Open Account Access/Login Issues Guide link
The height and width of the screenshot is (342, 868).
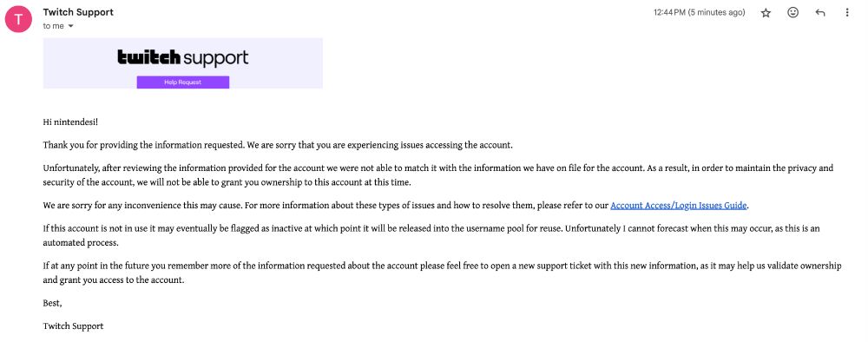(679, 206)
